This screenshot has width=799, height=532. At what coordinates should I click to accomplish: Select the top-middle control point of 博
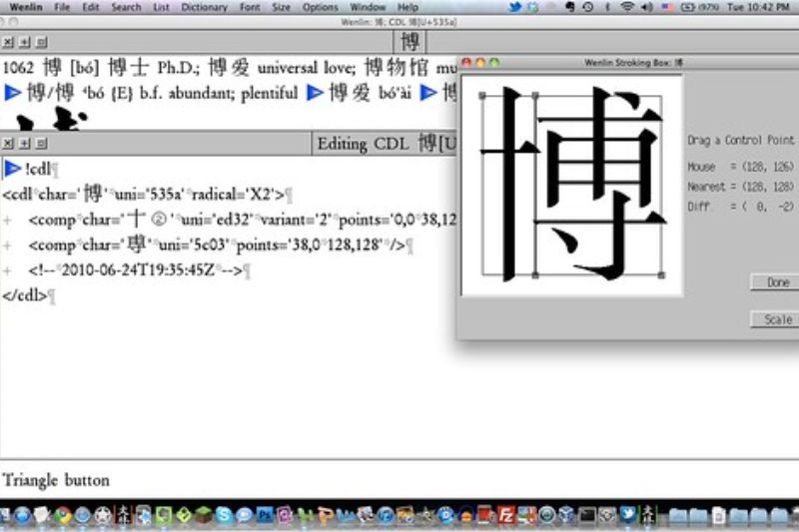(535, 95)
